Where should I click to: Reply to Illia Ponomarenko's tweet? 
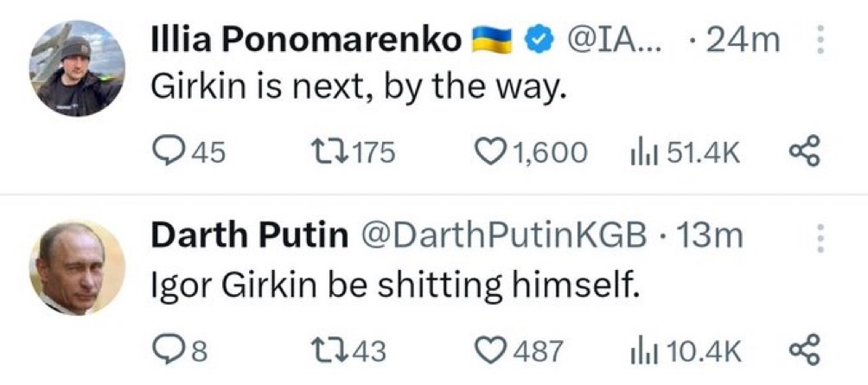167,153
